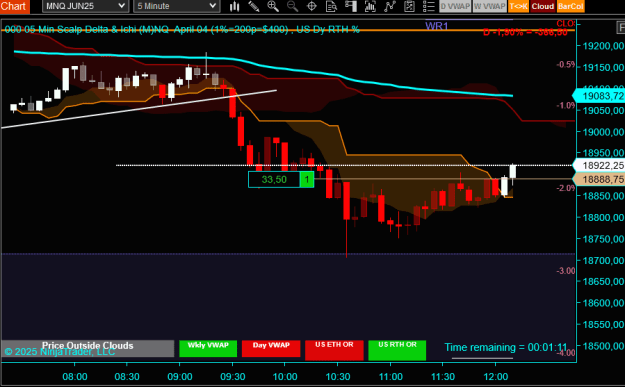Open the bar type chart style icon
This screenshot has width=625, height=387.
(x=234, y=6)
